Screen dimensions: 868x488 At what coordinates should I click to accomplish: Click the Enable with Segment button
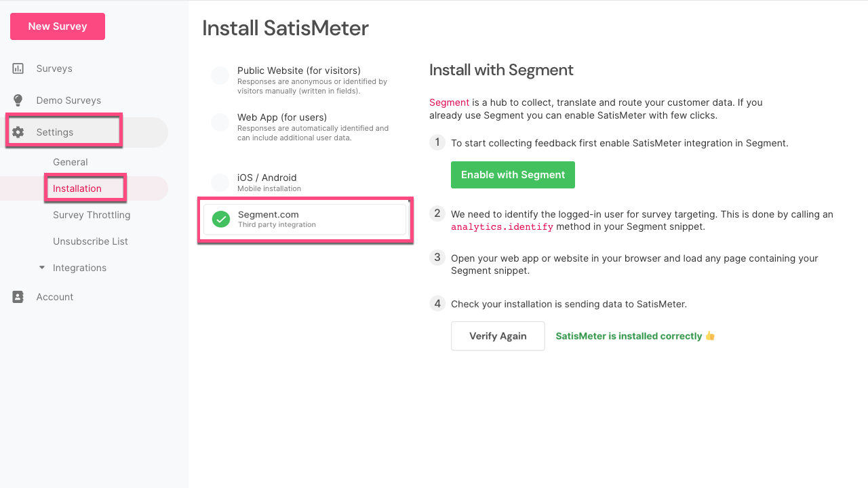pyautogui.click(x=513, y=174)
